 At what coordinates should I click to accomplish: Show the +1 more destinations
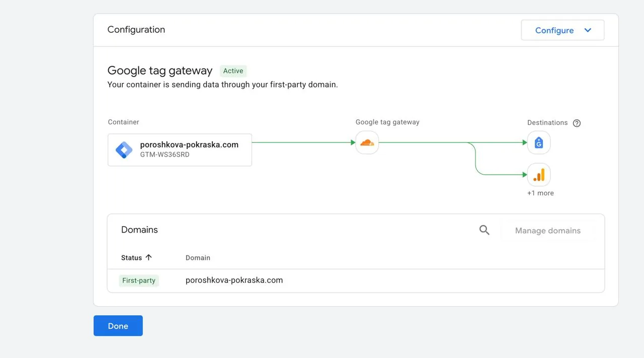pyautogui.click(x=540, y=193)
